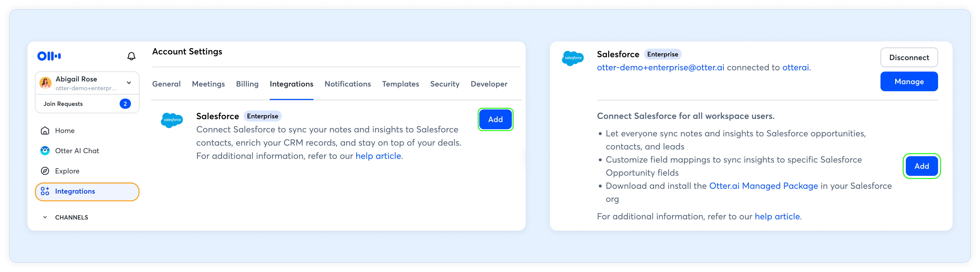Go to Home in sidebar
The height and width of the screenshot is (272, 980).
64,131
